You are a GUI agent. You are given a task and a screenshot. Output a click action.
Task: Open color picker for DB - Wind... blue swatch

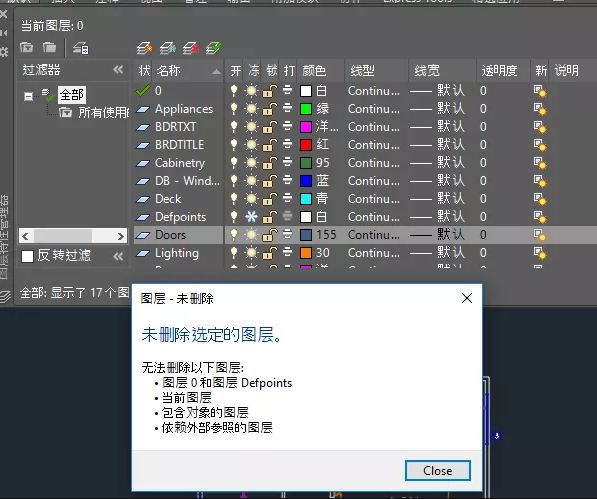[306, 181]
